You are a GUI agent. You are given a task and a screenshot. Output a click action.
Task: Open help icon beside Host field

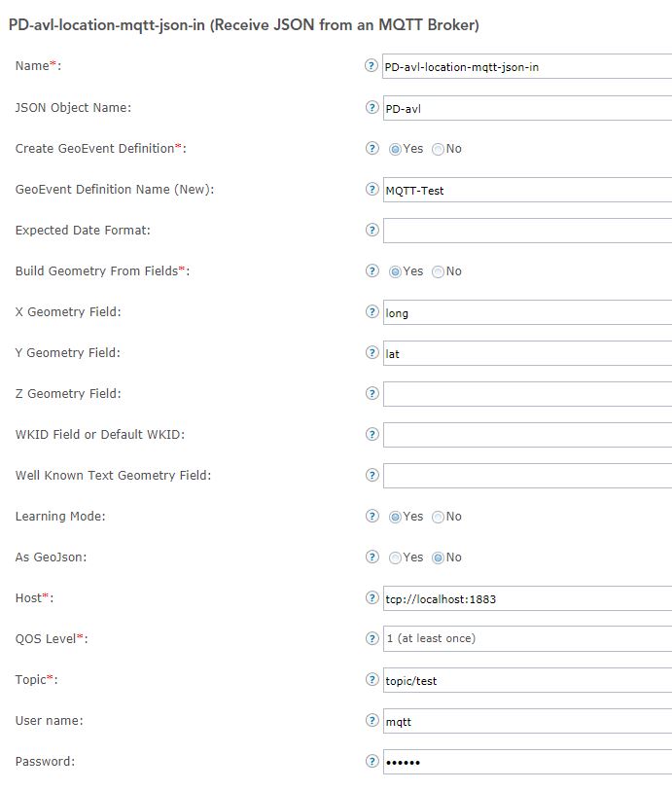click(371, 597)
